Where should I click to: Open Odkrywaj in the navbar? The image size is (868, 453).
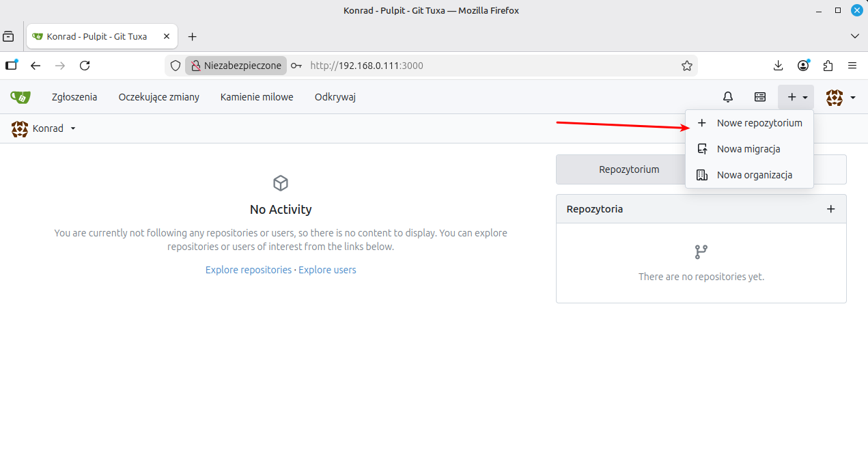click(x=335, y=97)
